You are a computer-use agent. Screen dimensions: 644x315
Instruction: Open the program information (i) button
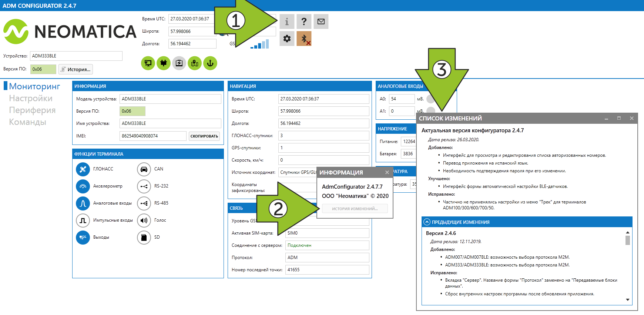pyautogui.click(x=287, y=21)
